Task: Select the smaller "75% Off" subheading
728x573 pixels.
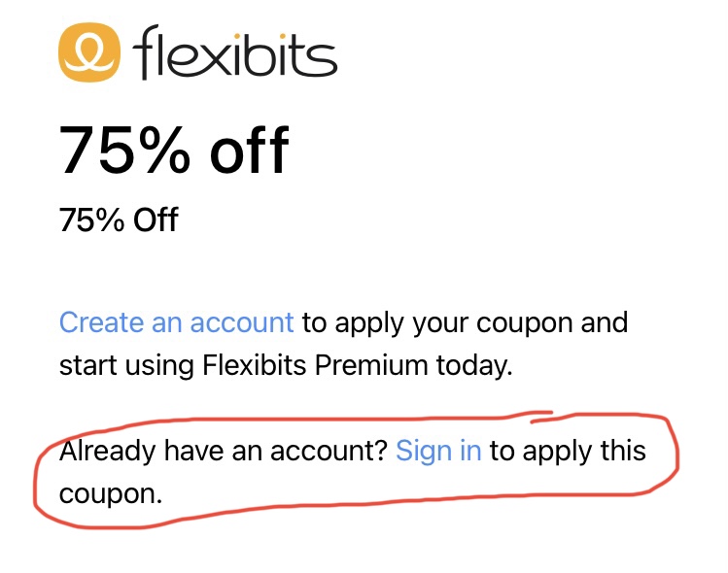Action: 119,219
